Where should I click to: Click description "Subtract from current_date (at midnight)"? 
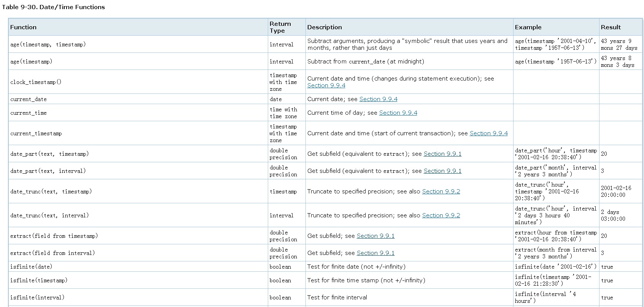366,62
